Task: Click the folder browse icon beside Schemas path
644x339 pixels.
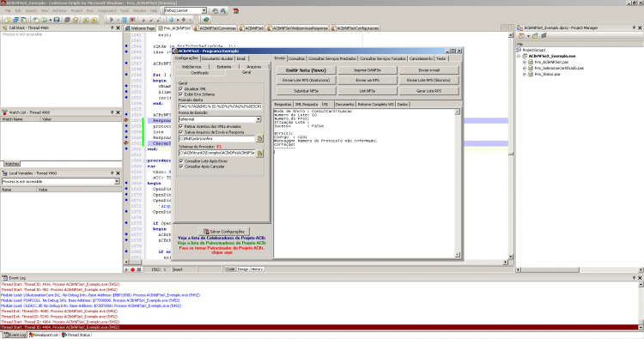Action: pos(259,153)
